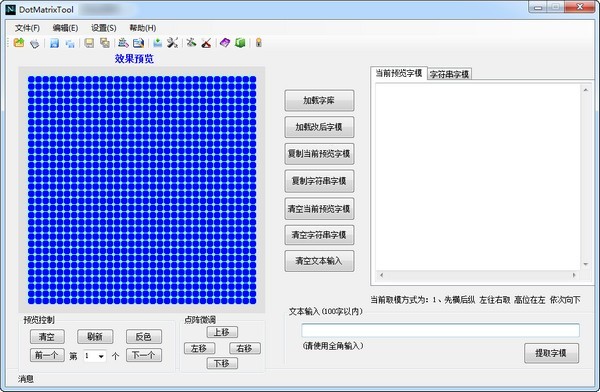The height and width of the screenshot is (392, 600).
Task: Click the blue save-all disks icon
Action: click(70, 44)
